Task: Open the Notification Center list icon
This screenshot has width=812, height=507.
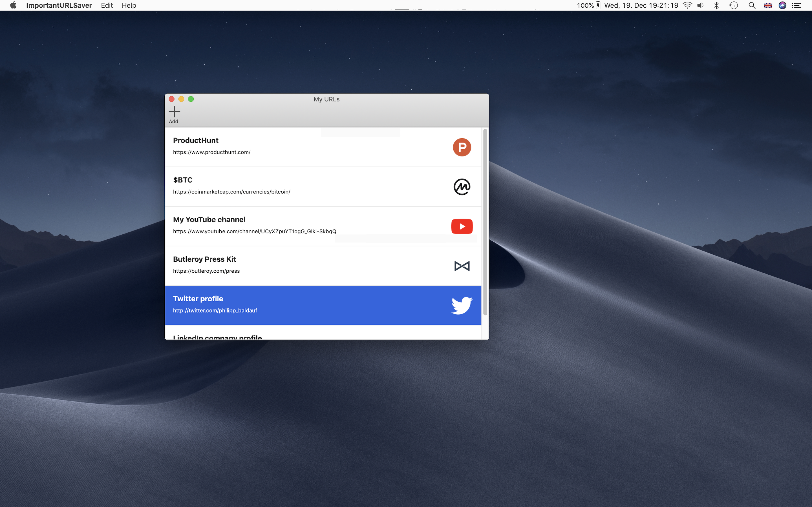Action: (x=796, y=5)
